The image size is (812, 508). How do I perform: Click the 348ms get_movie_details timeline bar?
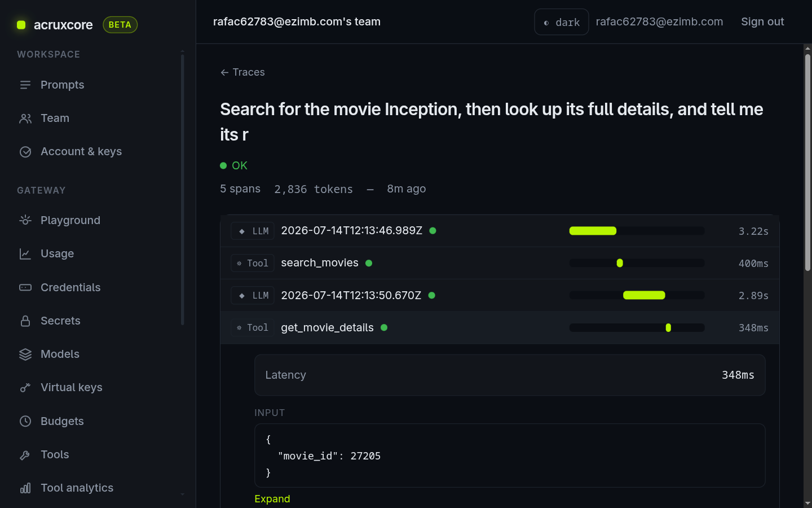tap(668, 327)
